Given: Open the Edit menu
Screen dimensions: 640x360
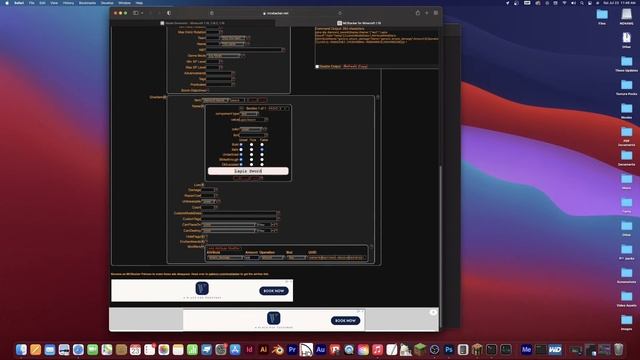Looking at the screenshot, I should pos(42,3).
